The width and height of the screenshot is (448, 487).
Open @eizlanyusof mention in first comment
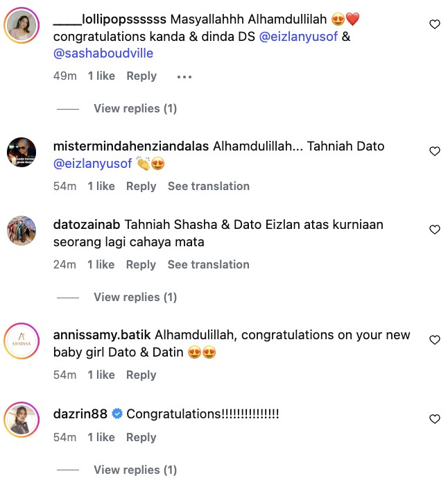click(x=299, y=36)
